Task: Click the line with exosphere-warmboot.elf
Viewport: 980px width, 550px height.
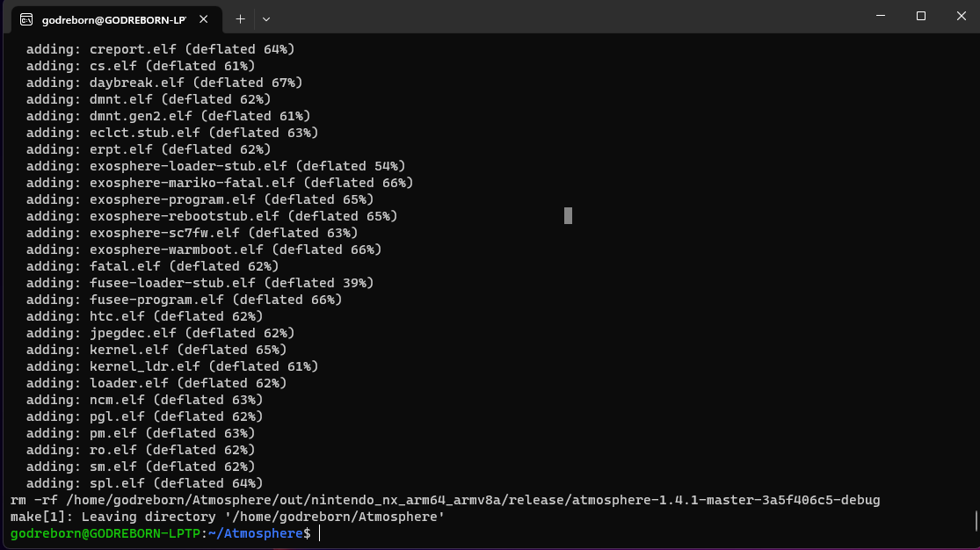Action: click(204, 250)
